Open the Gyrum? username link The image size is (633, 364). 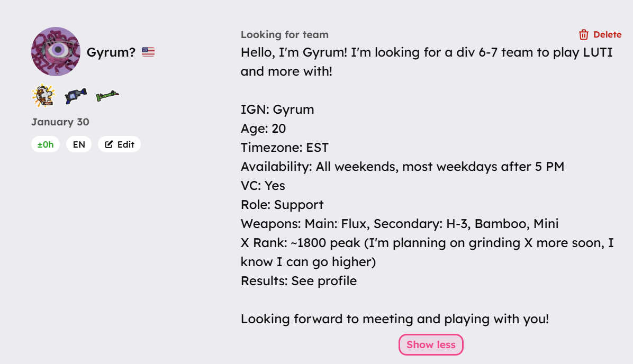pos(111,52)
